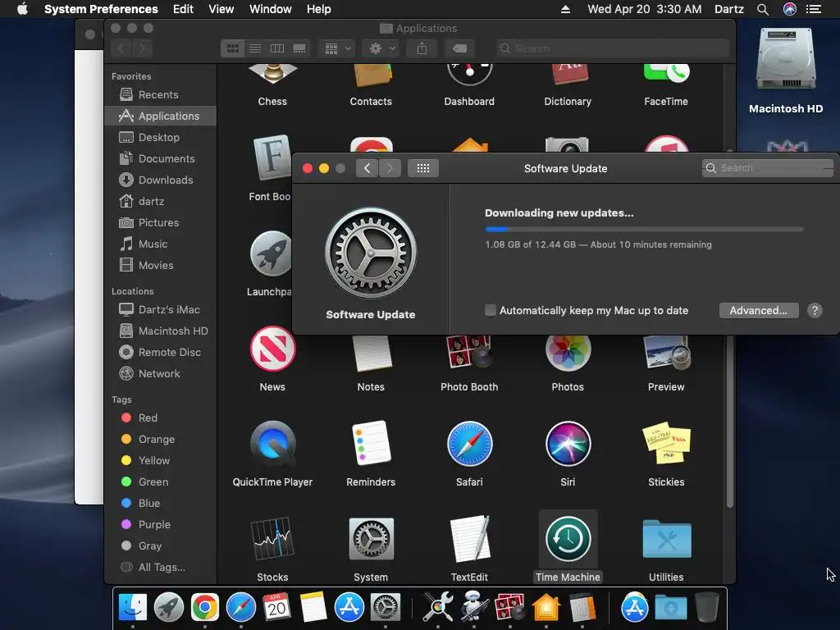Open the News app icon

[x=272, y=349]
